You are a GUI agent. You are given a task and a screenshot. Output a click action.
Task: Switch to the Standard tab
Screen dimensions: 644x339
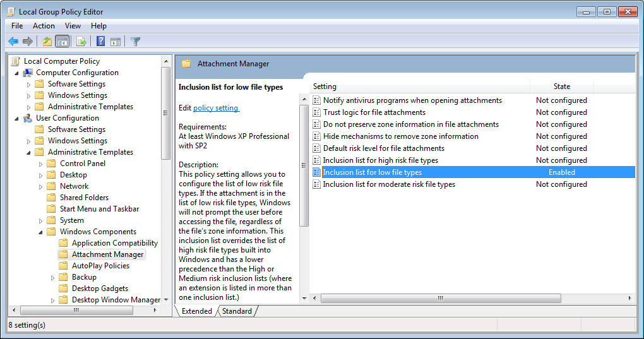237,311
